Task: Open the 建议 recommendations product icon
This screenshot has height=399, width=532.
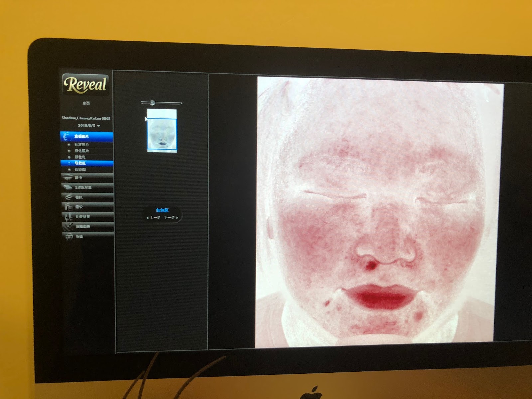Action: pos(68,207)
